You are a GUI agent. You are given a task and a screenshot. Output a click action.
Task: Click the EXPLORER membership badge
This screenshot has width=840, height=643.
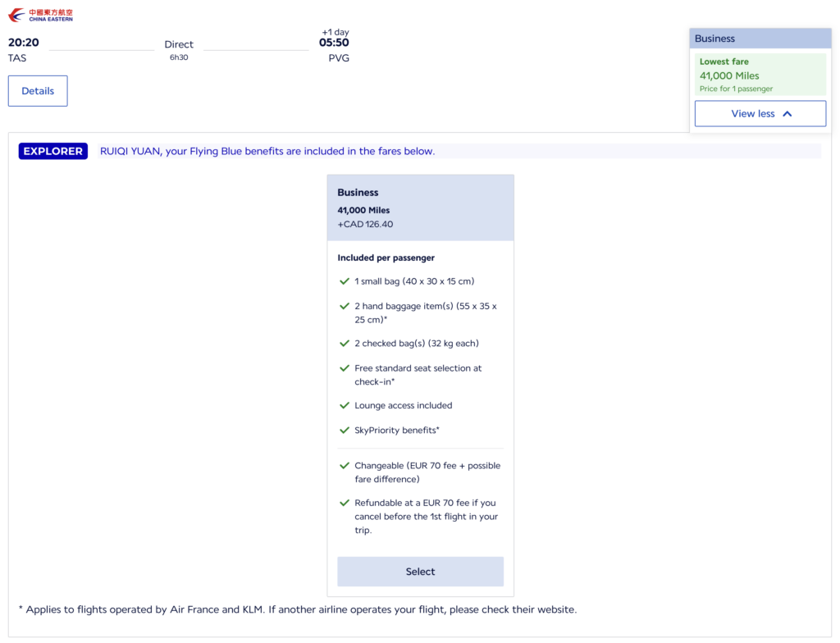(53, 151)
